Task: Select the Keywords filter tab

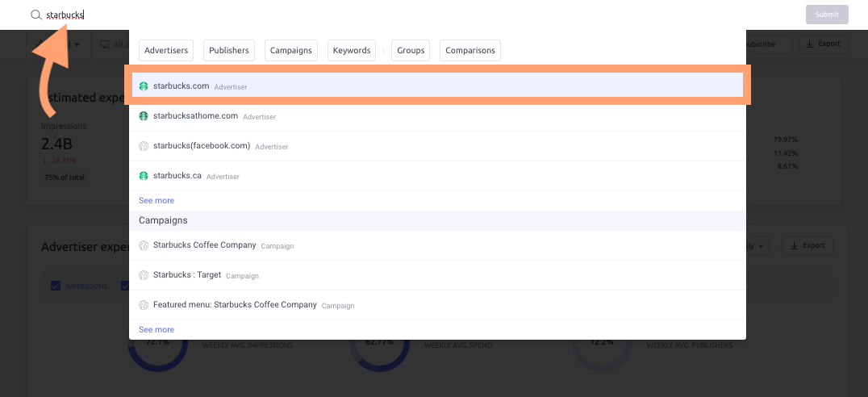Action: 352,50
